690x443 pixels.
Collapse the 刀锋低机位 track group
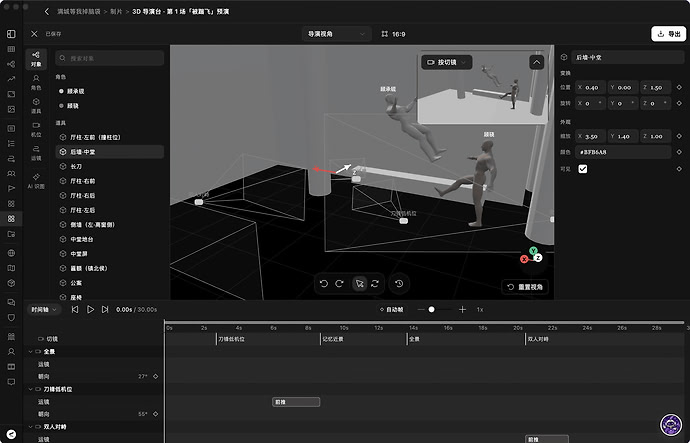[x=30, y=389]
